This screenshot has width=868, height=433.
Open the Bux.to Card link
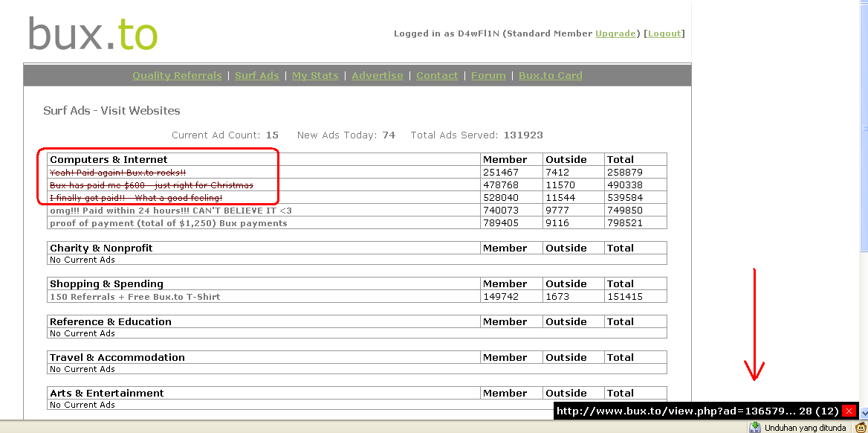pos(550,75)
